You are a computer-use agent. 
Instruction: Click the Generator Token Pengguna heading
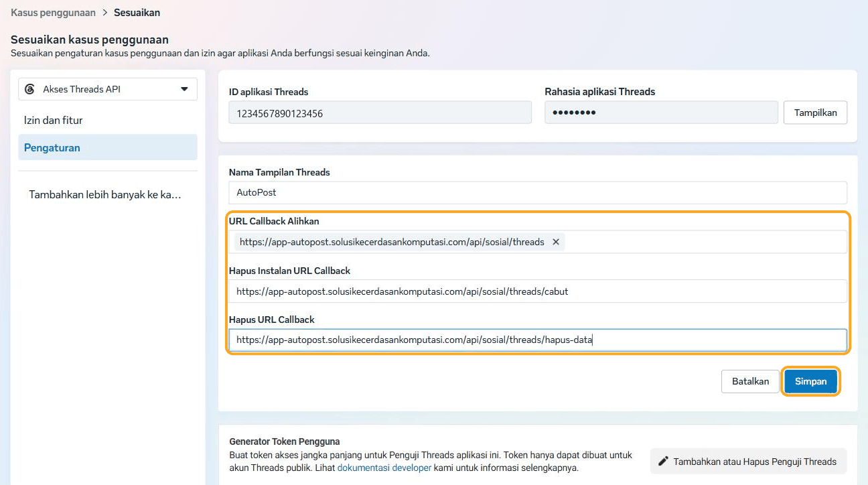285,441
